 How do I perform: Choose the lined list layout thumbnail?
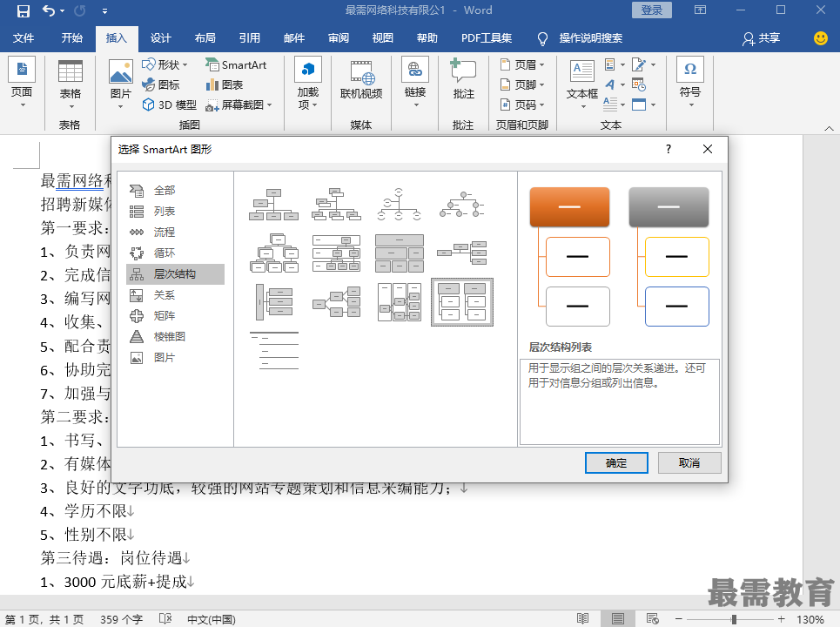pyautogui.click(x=273, y=350)
